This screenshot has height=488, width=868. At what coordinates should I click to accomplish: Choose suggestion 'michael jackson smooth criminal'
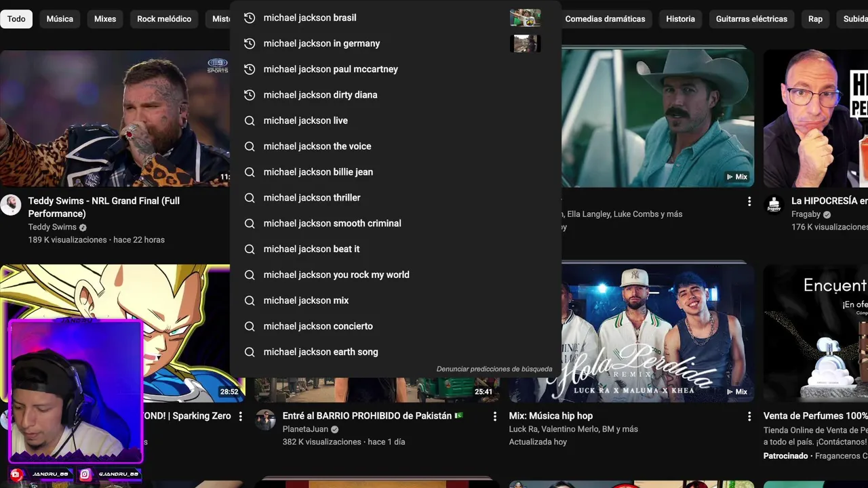395,224
